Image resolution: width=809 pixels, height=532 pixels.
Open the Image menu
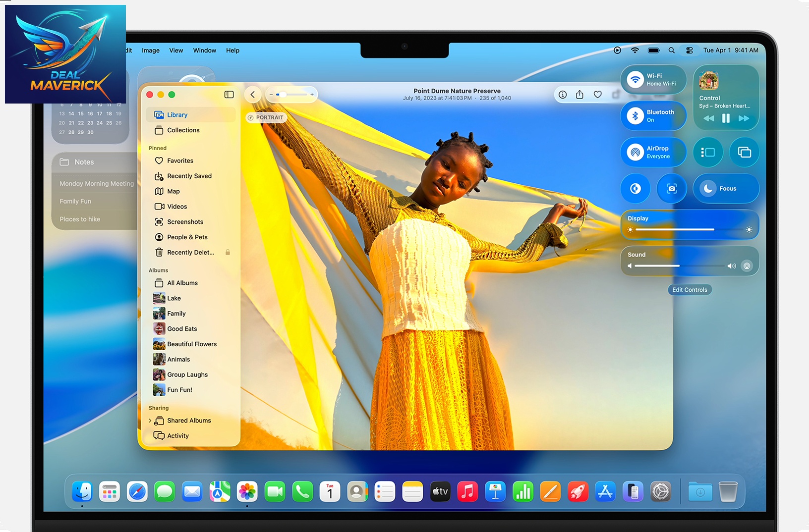pyautogui.click(x=151, y=51)
